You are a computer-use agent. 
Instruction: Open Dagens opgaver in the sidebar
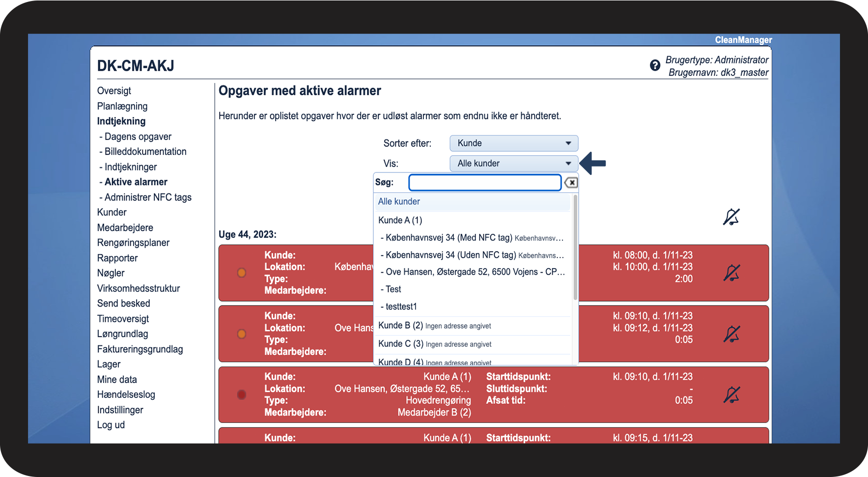[x=138, y=137]
